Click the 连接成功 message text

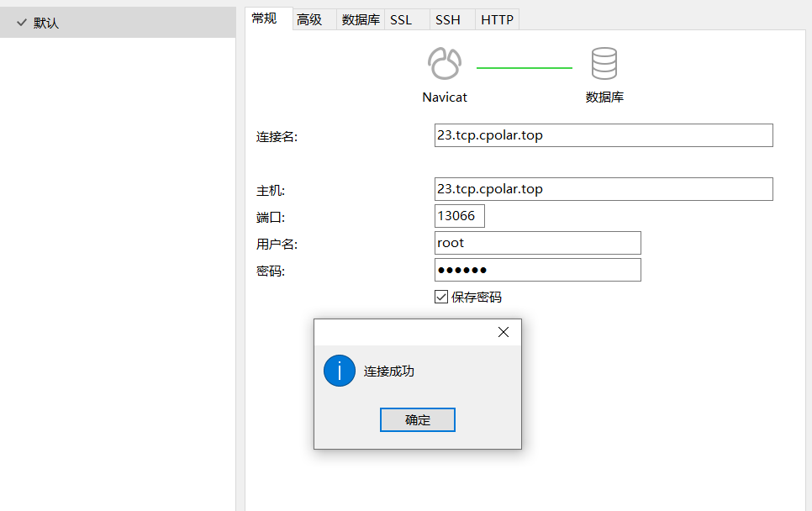pos(389,371)
